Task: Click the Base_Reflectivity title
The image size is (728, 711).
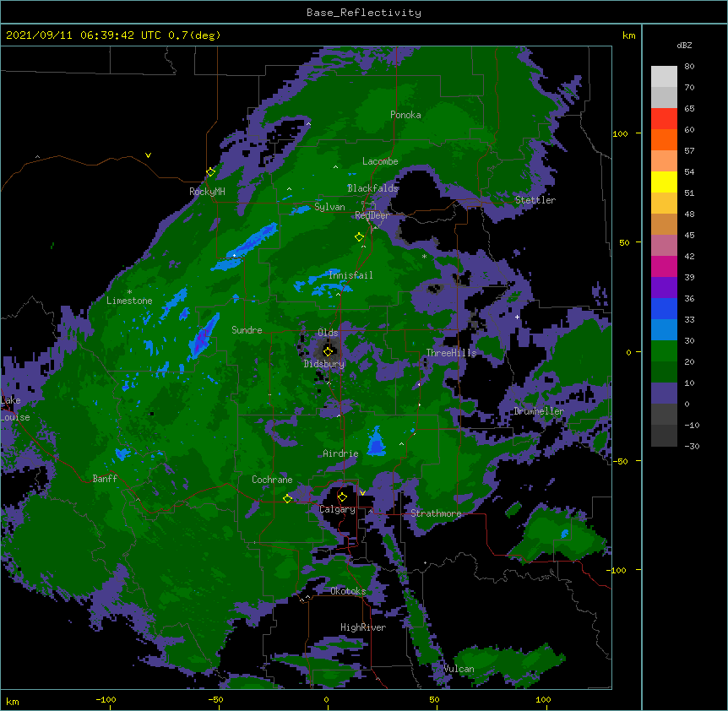Action: coord(364,13)
